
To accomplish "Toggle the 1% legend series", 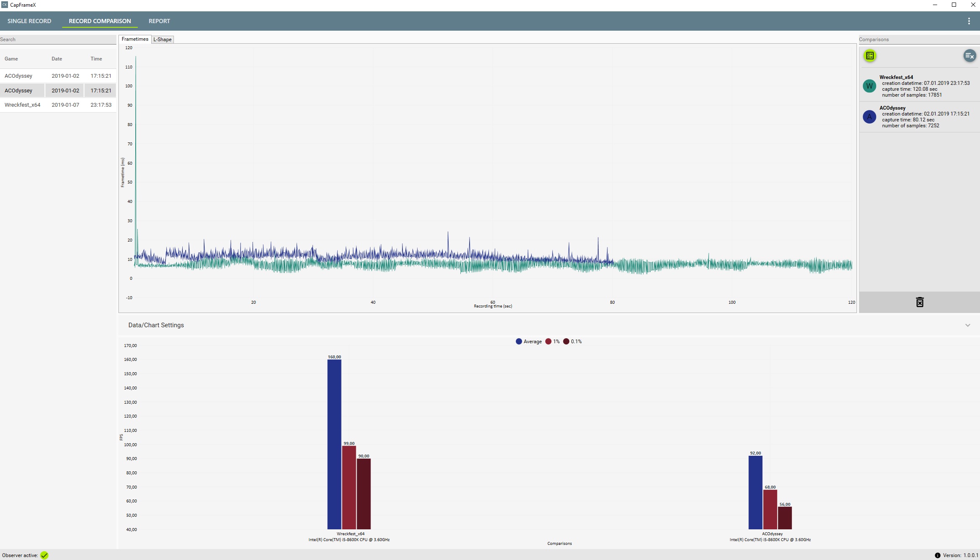I will [552, 342].
